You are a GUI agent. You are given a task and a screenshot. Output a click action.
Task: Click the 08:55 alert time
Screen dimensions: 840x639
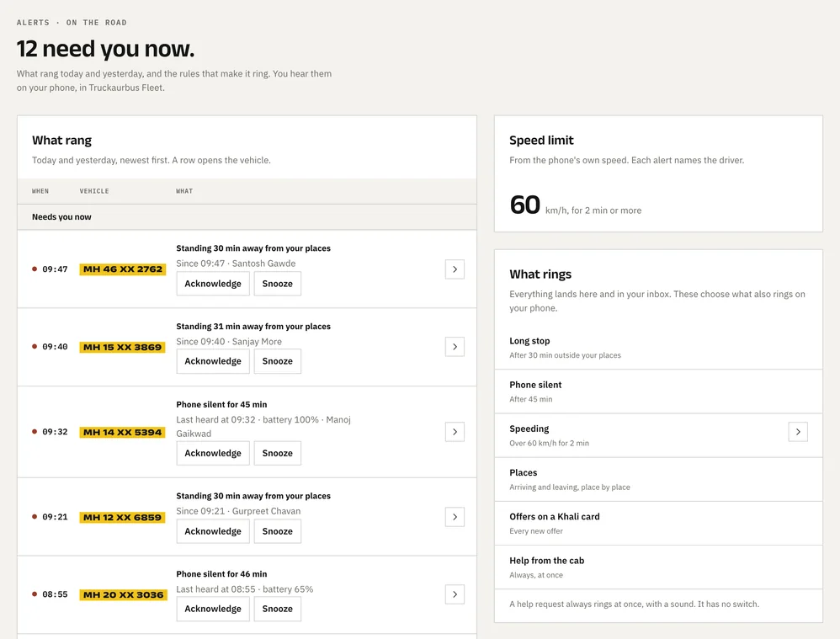(x=56, y=594)
